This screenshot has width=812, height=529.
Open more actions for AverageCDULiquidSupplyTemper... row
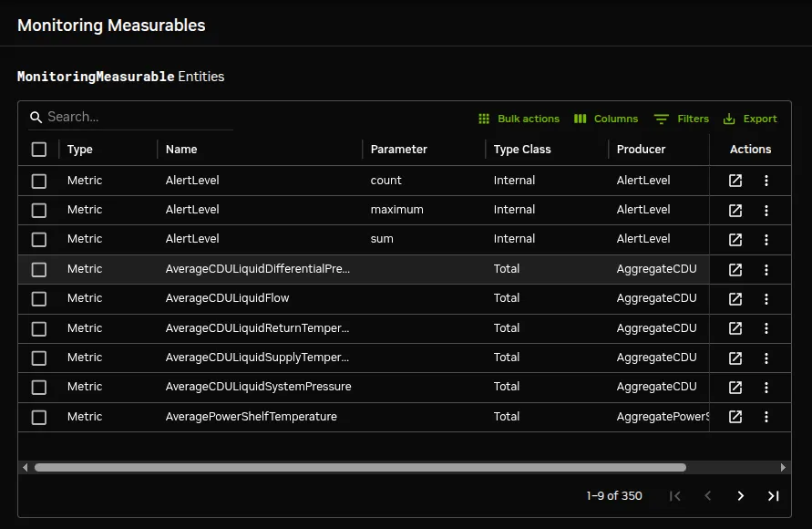[x=766, y=358]
